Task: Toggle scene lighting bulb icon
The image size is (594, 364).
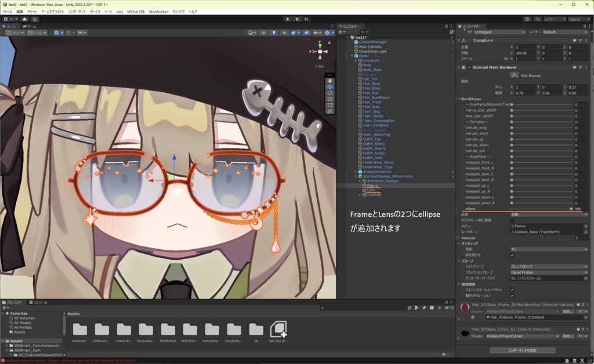Action: point(274,32)
